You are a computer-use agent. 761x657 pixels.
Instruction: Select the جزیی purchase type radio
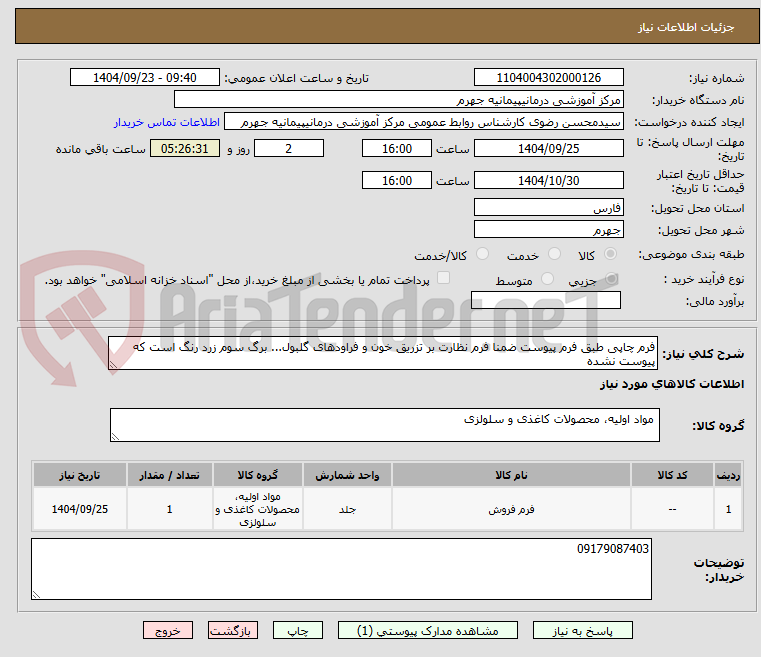click(612, 279)
